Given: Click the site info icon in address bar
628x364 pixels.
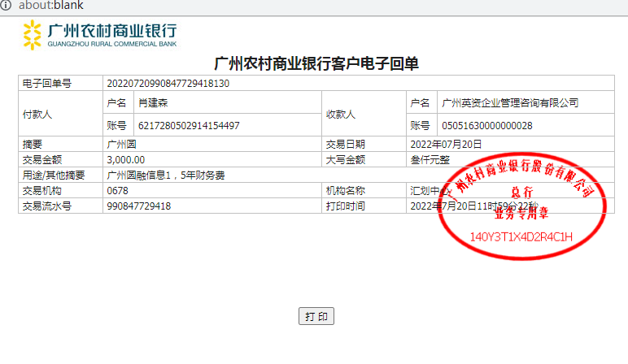Looking at the screenshot, I should 6,5.
